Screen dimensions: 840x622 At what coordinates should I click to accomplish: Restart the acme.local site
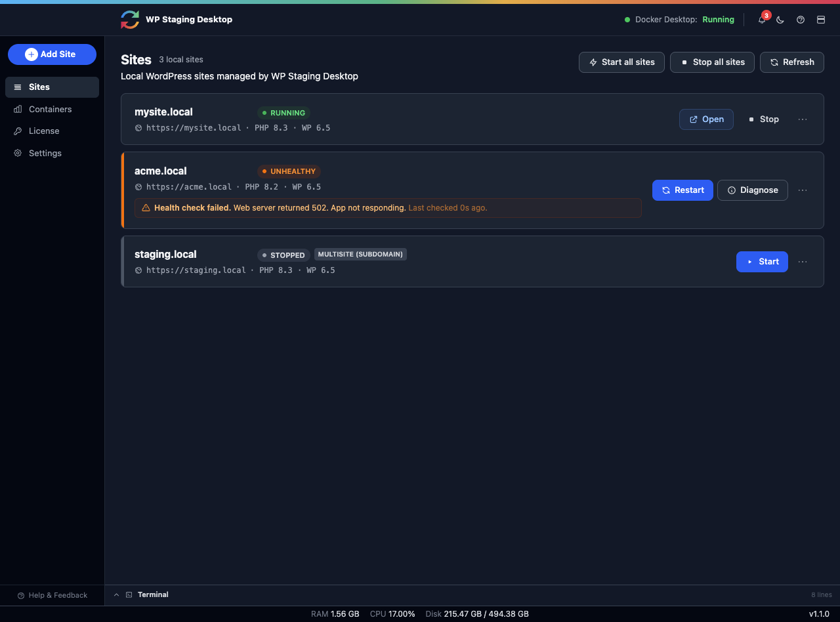(x=682, y=190)
